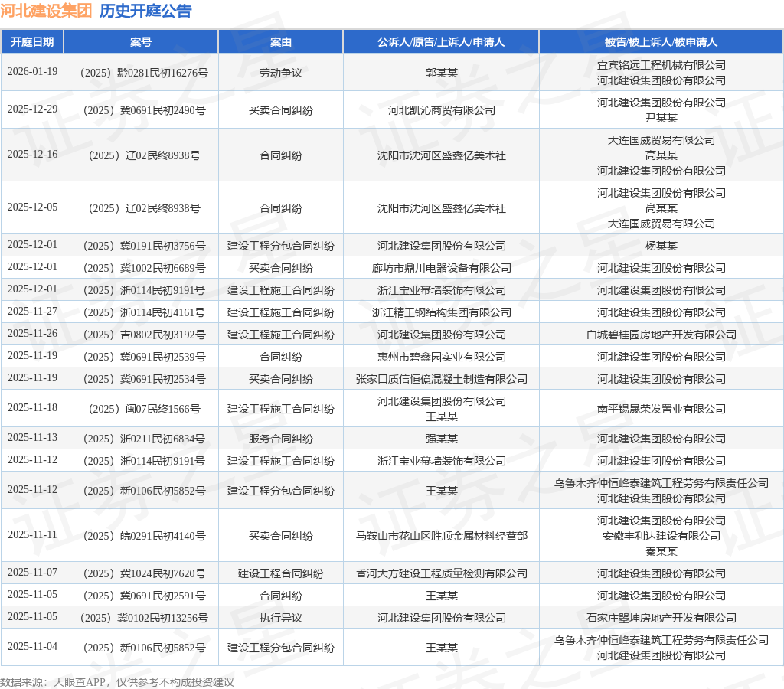The image size is (784, 689).
Task: Select the 历史开庭公告 heading
Action: pyautogui.click(x=145, y=11)
